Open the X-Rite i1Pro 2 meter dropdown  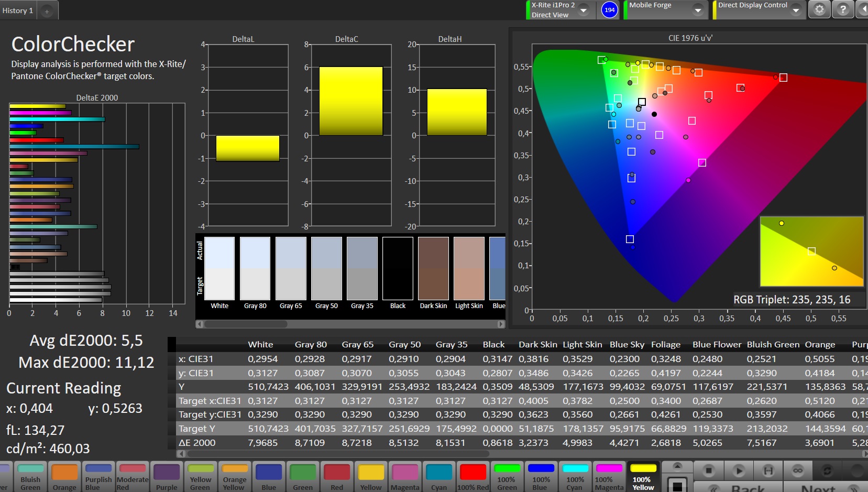click(583, 10)
